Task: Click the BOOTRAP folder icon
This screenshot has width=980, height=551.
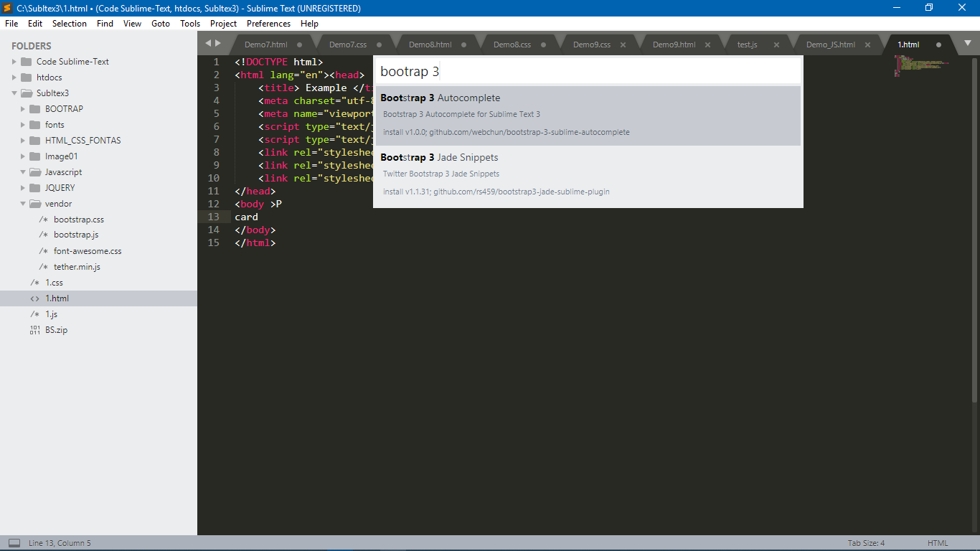Action: (x=34, y=109)
